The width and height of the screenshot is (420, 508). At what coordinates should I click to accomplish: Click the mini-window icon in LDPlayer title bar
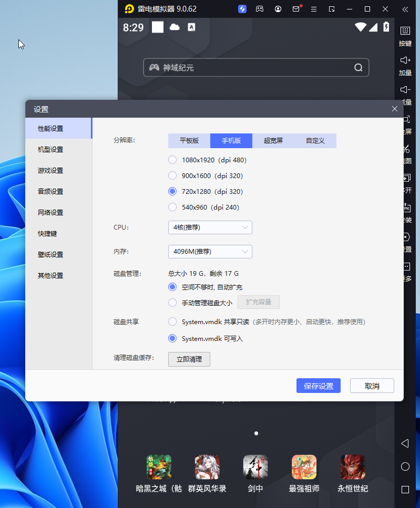332,9
